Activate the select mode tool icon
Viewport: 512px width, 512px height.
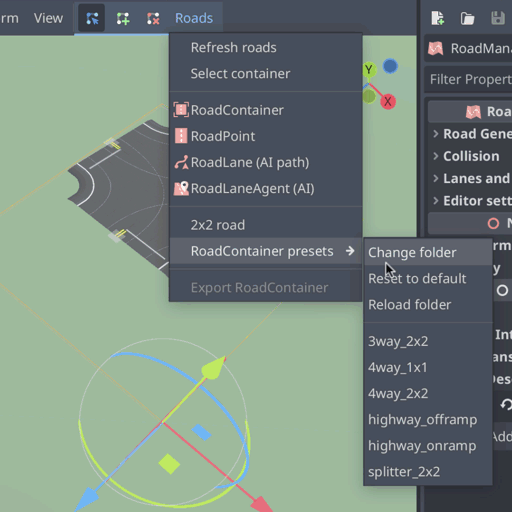click(92, 18)
